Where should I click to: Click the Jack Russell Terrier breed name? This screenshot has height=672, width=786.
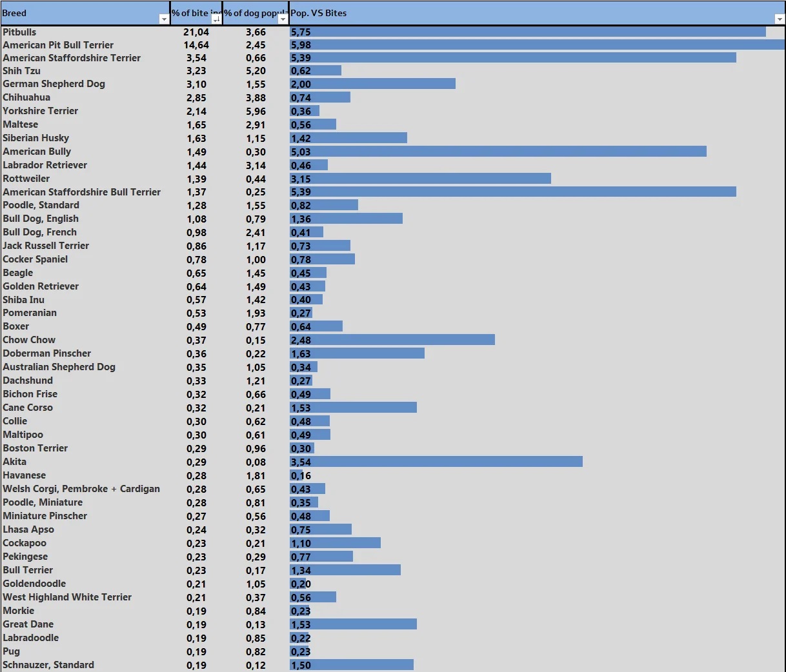pos(46,246)
